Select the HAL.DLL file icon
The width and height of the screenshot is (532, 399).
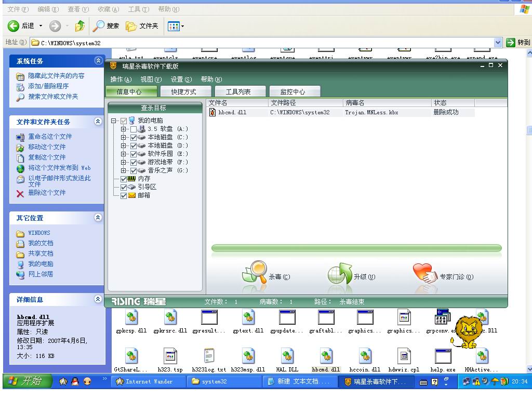tap(287, 356)
